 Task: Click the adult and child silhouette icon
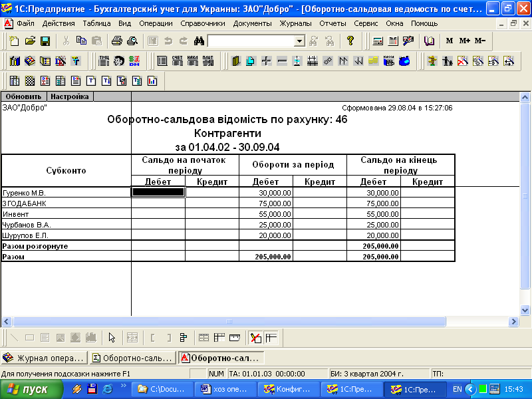[x=447, y=61]
